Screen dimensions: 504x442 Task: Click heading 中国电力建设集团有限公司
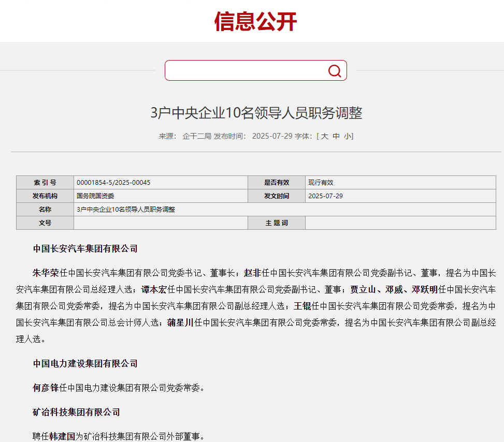pos(85,364)
